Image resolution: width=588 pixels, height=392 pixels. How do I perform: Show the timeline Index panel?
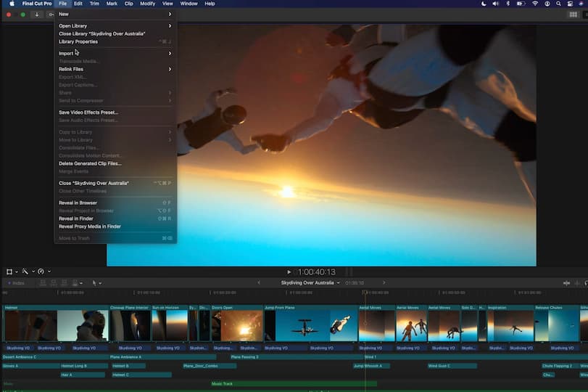coord(15,283)
